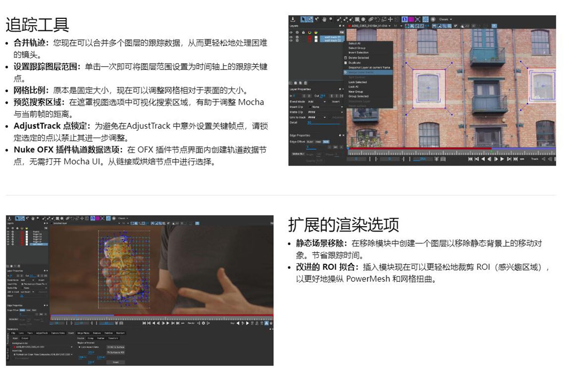Toggle the blue S surface icon in brick-wall Mocha toolbar

(x=405, y=19)
